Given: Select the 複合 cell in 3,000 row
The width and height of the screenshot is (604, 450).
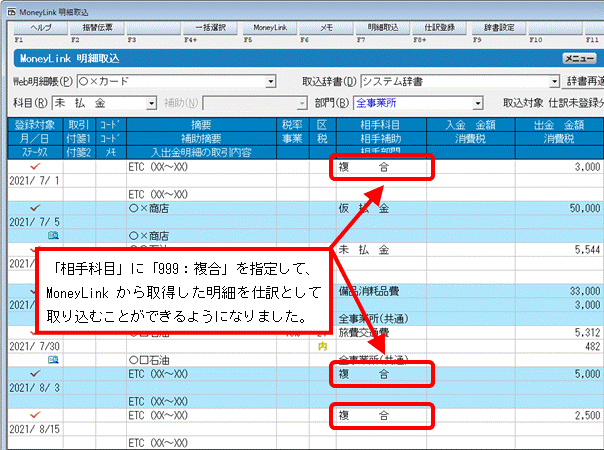Looking at the screenshot, I should point(381,167).
